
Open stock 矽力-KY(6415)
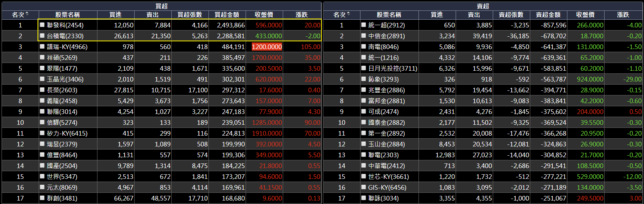[67, 133]
